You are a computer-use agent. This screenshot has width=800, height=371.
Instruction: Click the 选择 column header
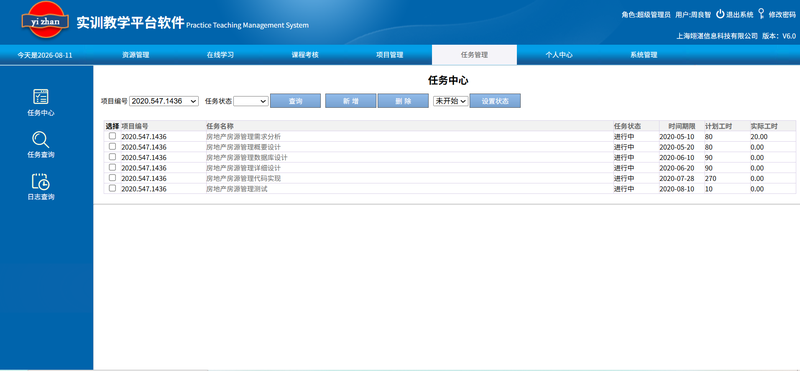(x=112, y=126)
